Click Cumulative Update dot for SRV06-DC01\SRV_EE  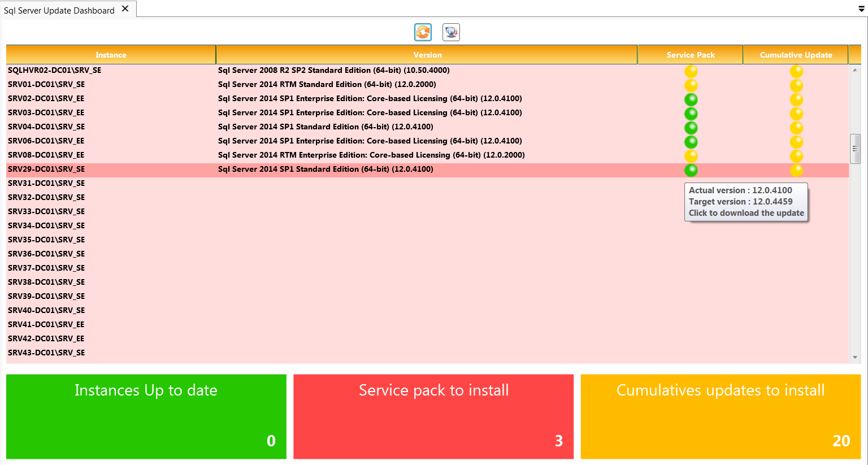coord(796,142)
